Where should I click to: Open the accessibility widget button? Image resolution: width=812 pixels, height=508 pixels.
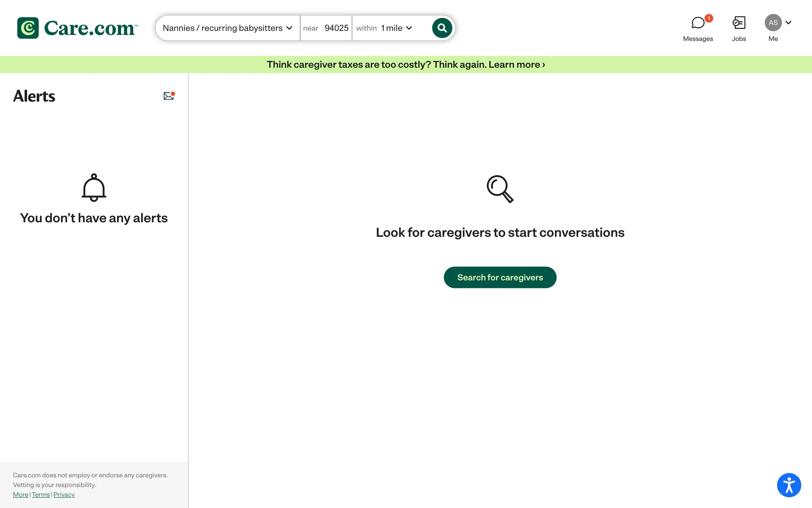[789, 485]
